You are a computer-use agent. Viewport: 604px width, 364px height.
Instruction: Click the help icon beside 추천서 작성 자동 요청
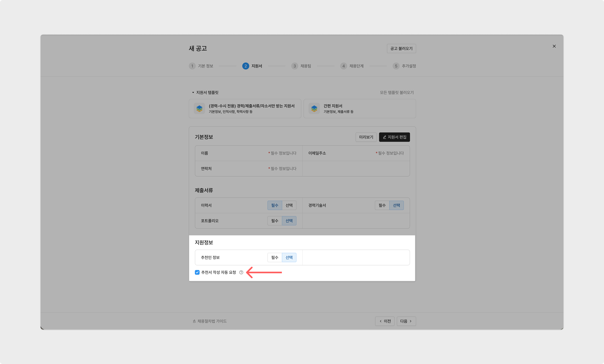(241, 272)
